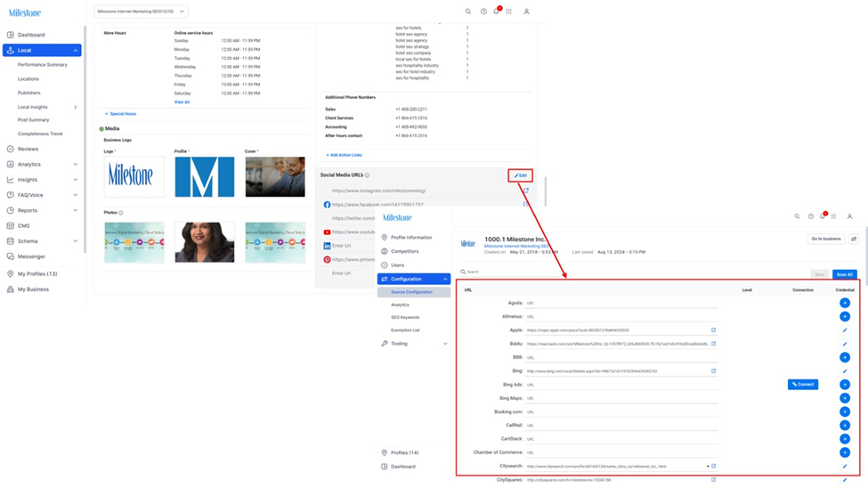The image size is (868, 488).
Task: Click Special Hours link
Action: [121, 114]
